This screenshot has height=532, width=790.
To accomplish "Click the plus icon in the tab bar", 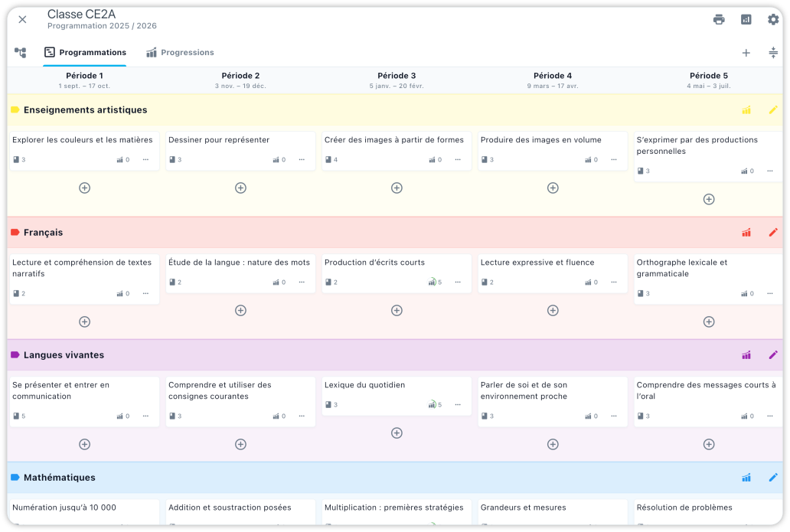I will click(x=746, y=53).
